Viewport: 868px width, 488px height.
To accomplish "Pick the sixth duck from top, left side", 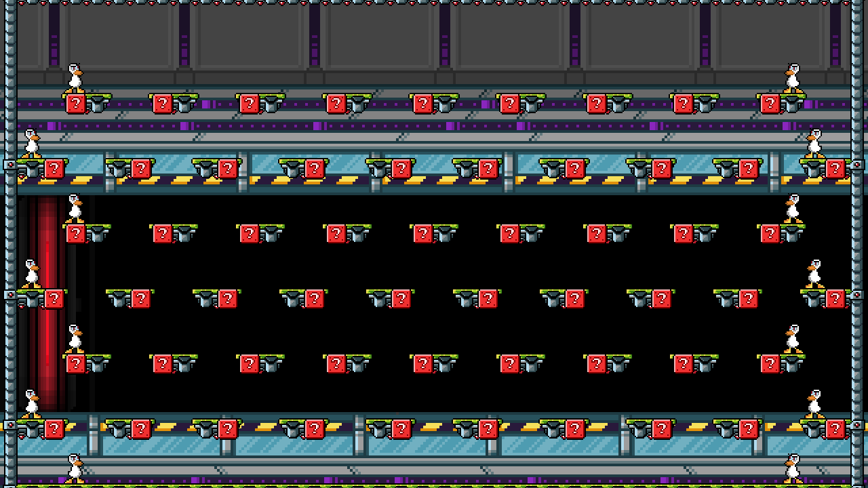I will tap(31, 404).
